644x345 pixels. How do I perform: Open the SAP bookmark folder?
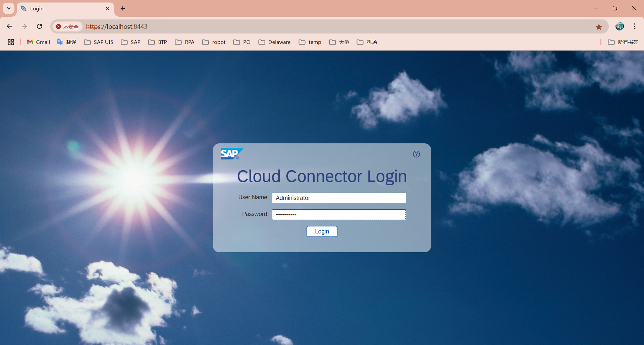[131, 42]
